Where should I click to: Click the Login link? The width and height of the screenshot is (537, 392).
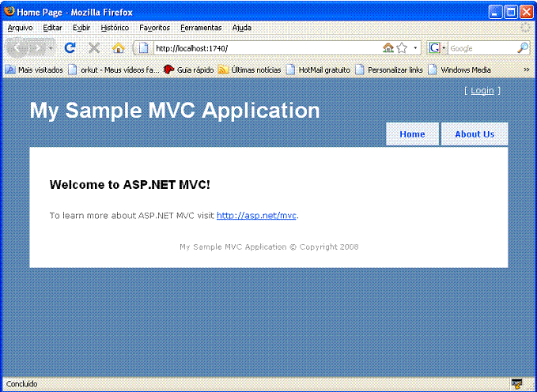[x=482, y=91]
